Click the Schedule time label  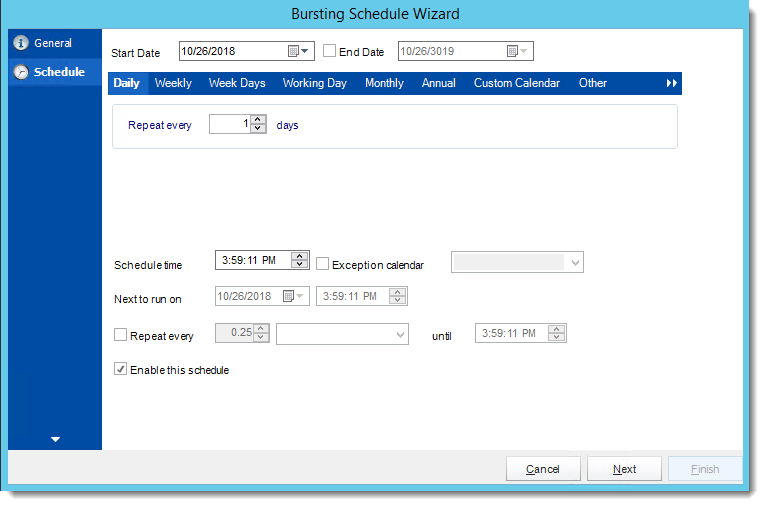click(x=148, y=265)
